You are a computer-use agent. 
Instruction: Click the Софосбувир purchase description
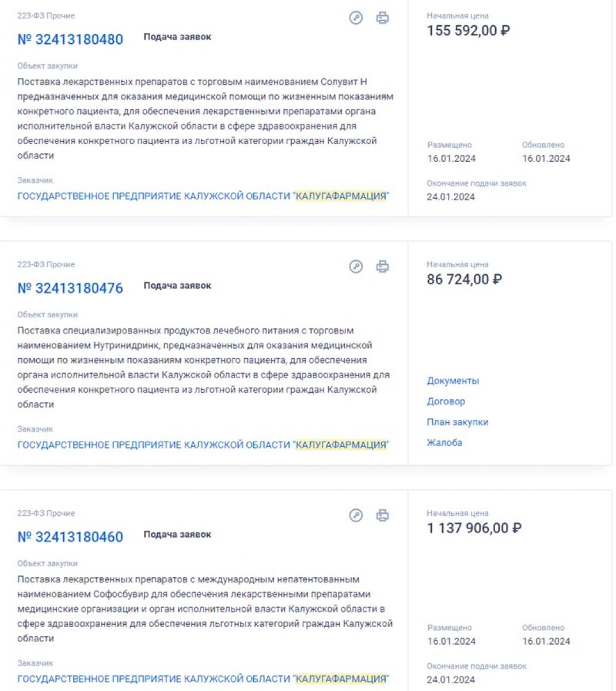(x=206, y=609)
